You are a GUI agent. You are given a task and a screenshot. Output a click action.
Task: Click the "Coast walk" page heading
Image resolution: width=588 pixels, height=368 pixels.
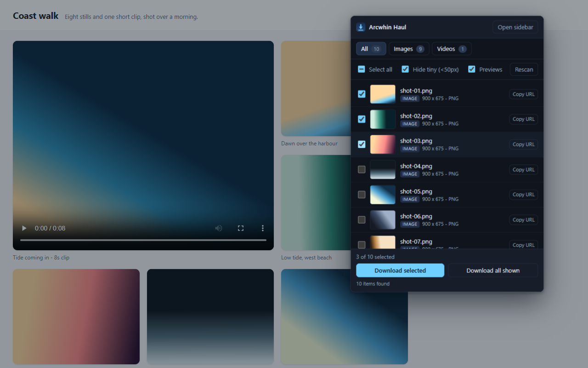click(x=36, y=16)
